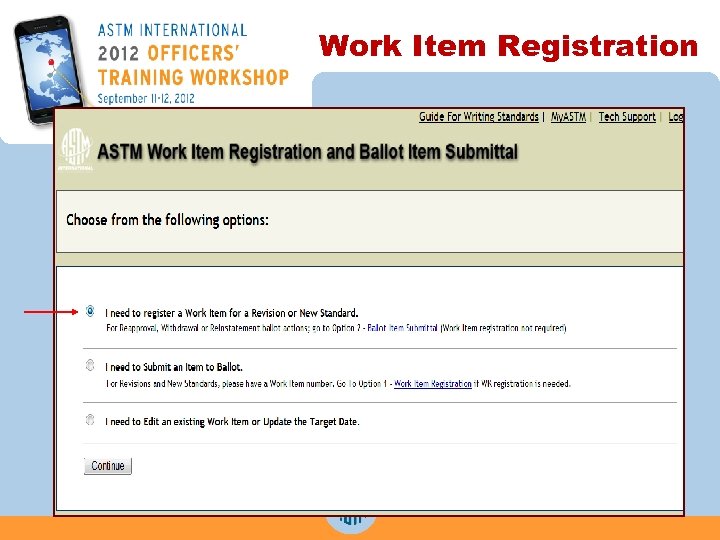Image resolution: width=720 pixels, height=540 pixels.
Task: Click the ASTM International logo in the header
Action: [76, 149]
